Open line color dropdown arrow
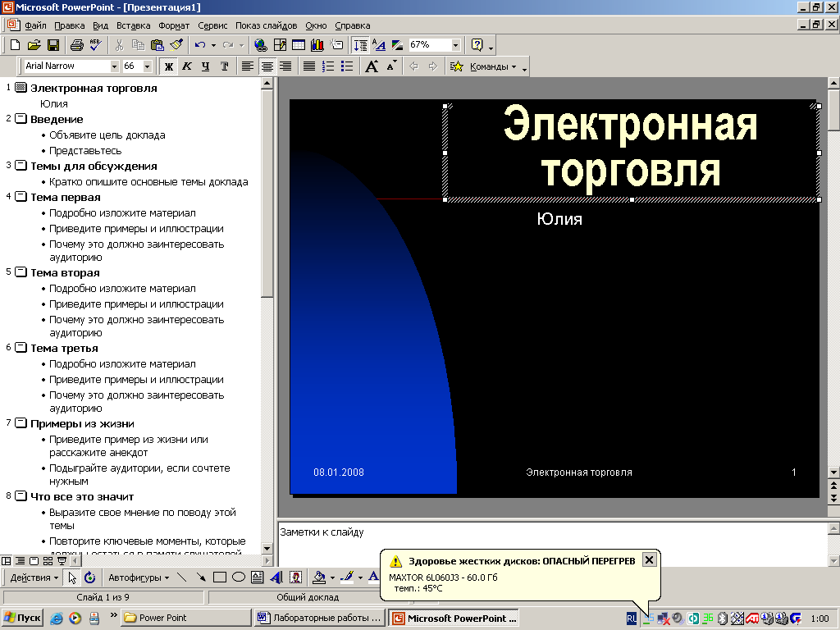Image resolution: width=840 pixels, height=630 pixels. (x=360, y=577)
